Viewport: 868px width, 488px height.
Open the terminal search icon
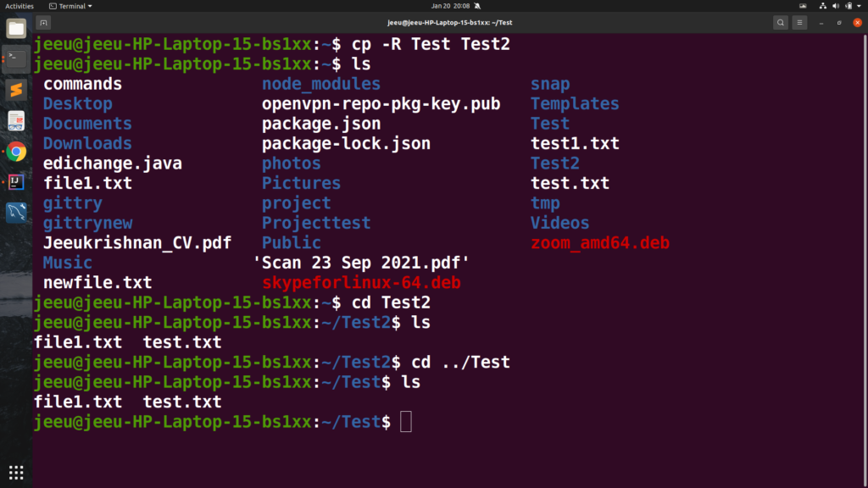pos(781,22)
